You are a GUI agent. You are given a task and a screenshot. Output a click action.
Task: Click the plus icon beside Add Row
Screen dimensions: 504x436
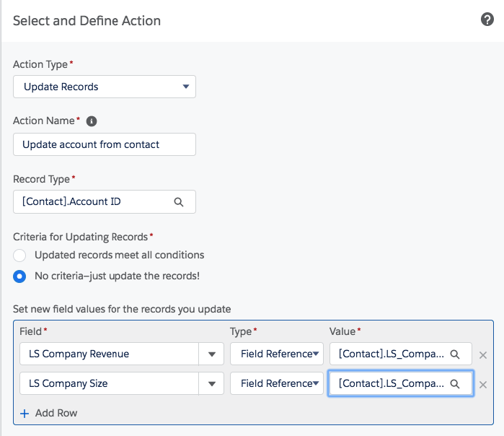[x=25, y=414]
